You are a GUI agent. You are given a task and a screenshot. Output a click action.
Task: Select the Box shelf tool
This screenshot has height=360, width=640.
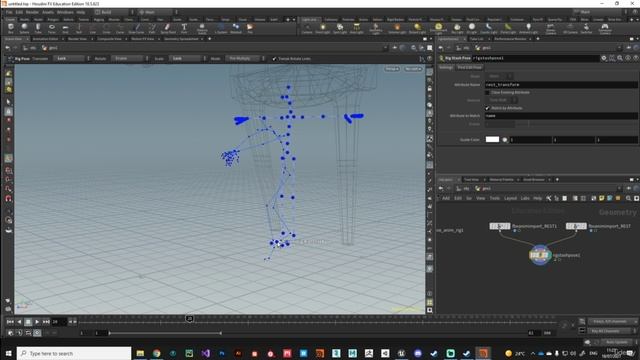11,28
